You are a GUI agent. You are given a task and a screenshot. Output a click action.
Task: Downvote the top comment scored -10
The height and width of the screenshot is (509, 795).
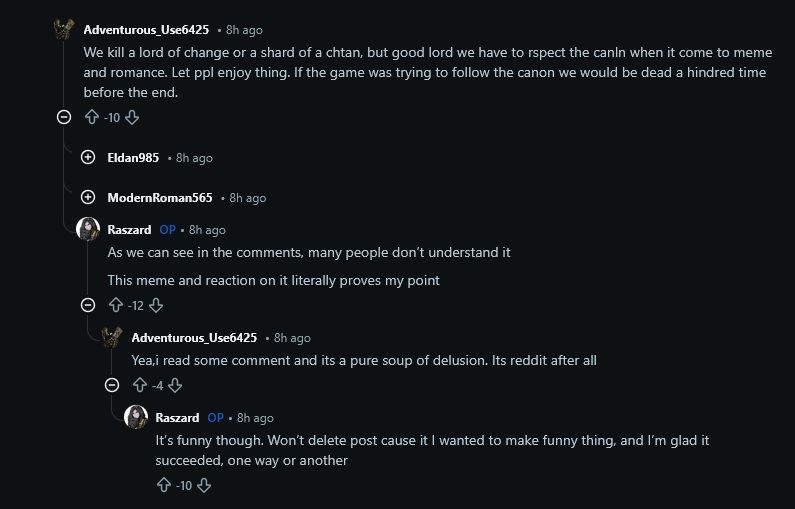(x=132, y=118)
